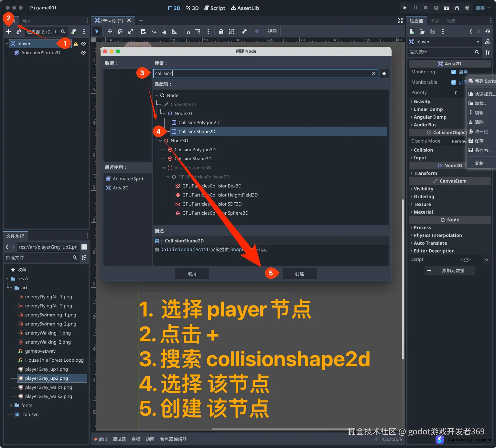
Task: Switch to the 节点 tab in Inspector dock
Action: tap(435, 21)
